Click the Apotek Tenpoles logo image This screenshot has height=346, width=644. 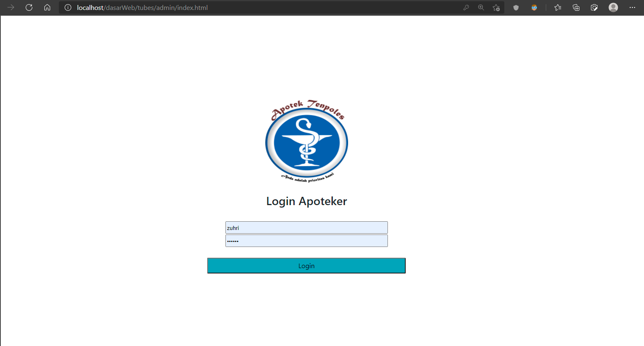tap(307, 141)
